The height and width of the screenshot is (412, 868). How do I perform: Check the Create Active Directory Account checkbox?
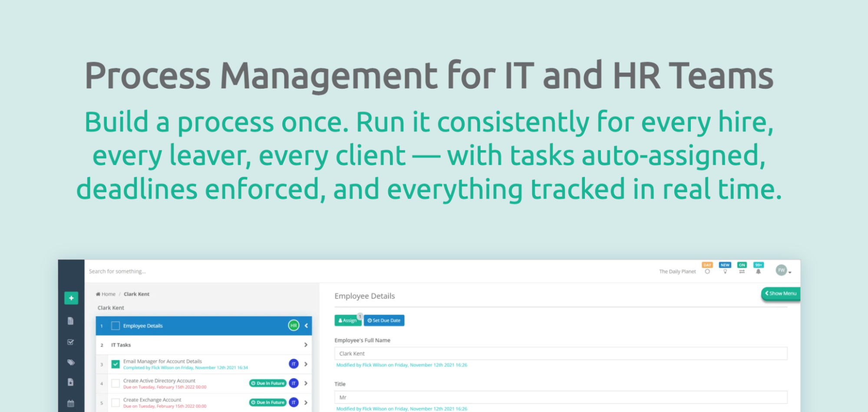[116, 383]
